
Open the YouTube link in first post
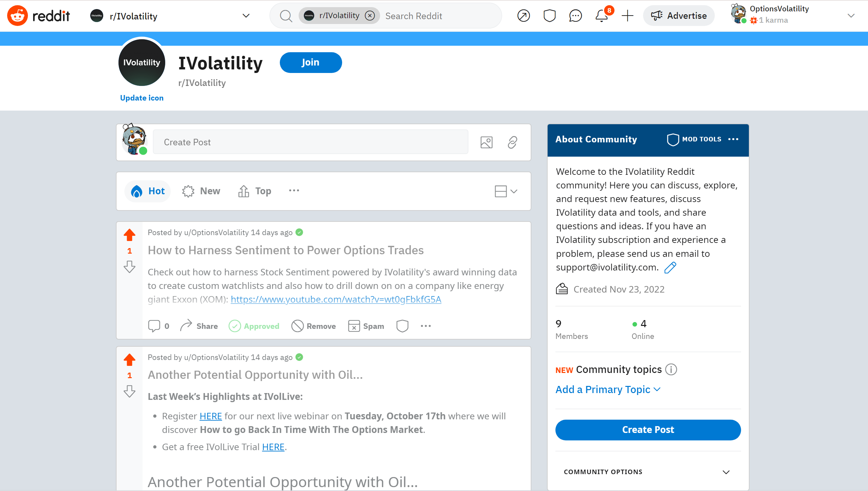tap(336, 299)
